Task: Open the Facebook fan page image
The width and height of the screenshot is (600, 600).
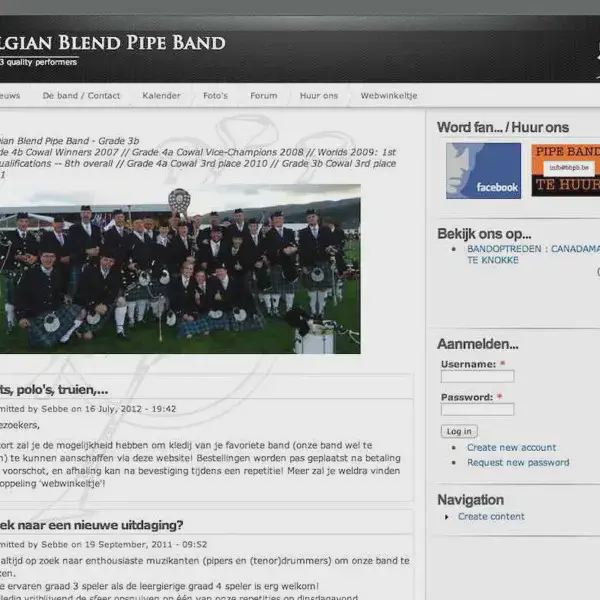Action: pyautogui.click(x=483, y=171)
